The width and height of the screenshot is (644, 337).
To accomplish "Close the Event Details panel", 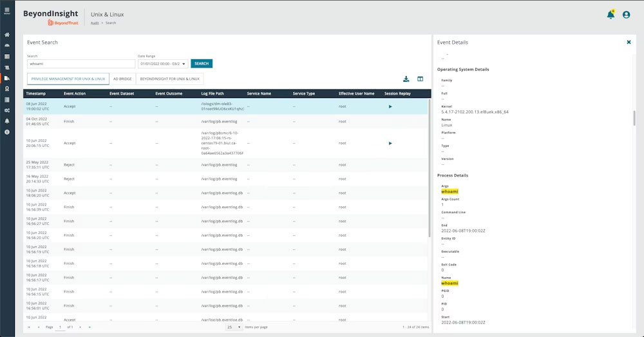I will (629, 42).
